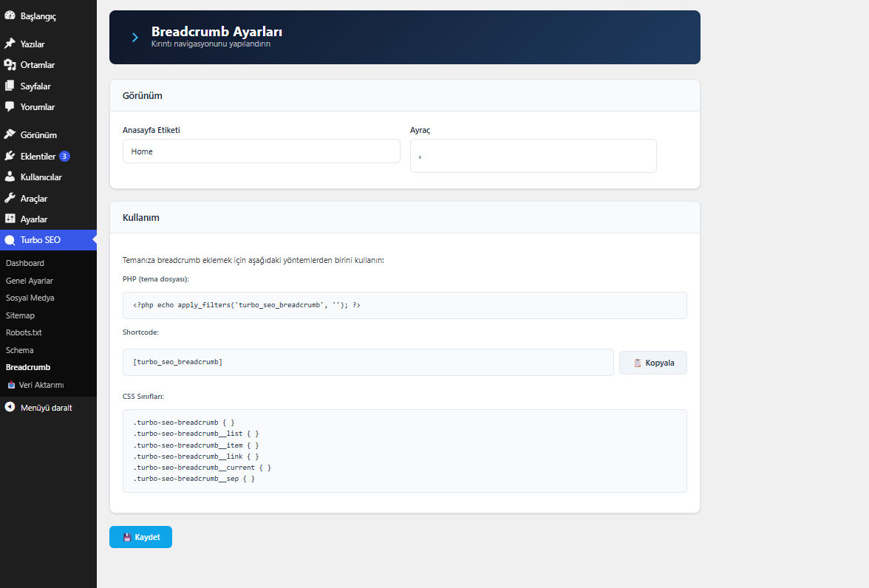The image size is (869, 588).
Task: Open the Sosyal Medya submenu
Action: point(30,298)
